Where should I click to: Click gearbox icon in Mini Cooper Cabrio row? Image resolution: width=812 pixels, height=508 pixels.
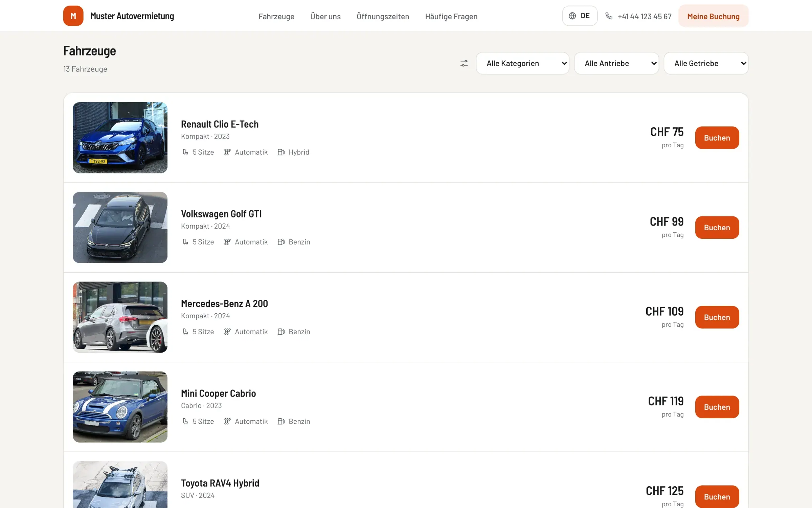tap(227, 422)
